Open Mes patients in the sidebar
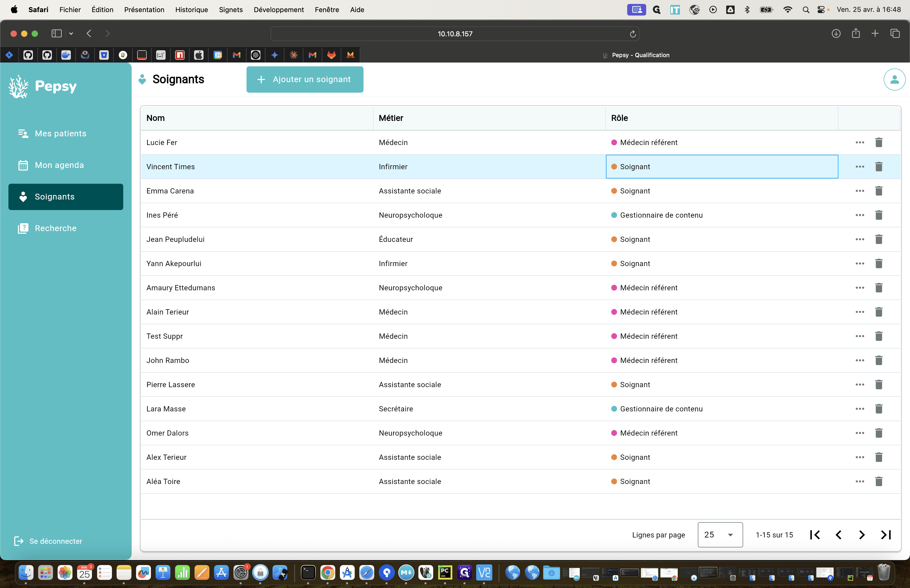The image size is (910, 588). pos(66,134)
